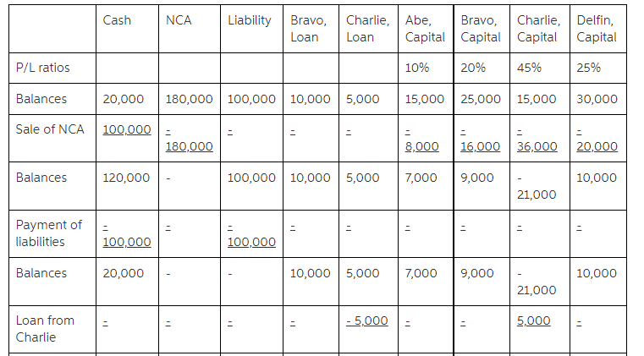Viewport: 644px width, 356px height.
Task: Click the Liability column header
Action: point(250,20)
